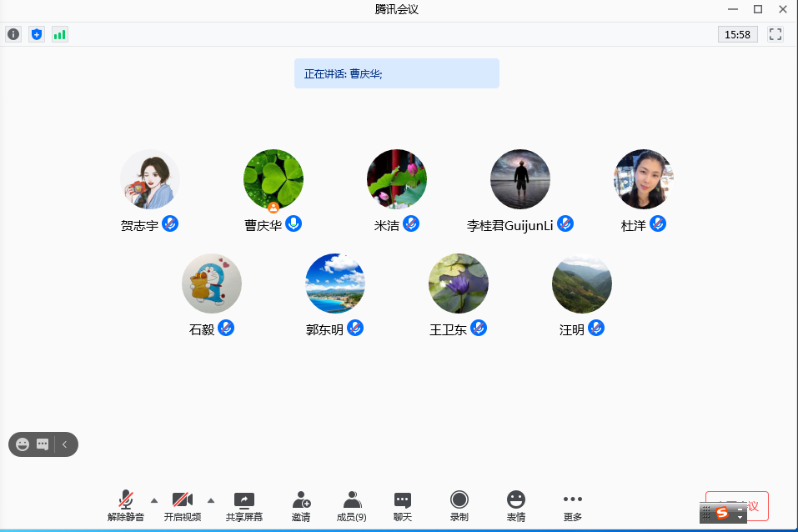Click the blue security shield icon
The width and height of the screenshot is (798, 532).
(36, 34)
